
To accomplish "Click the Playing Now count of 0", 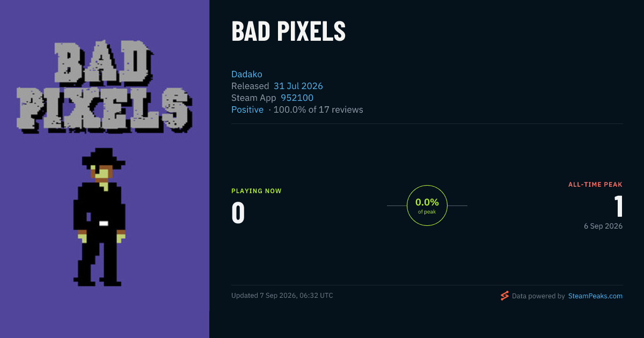I will pos(238,213).
